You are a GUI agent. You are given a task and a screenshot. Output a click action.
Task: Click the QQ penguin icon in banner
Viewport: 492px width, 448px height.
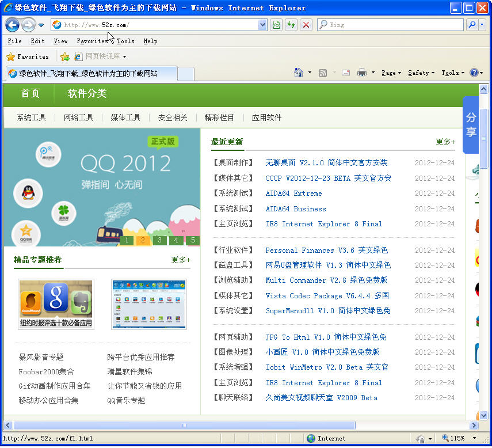(28, 193)
